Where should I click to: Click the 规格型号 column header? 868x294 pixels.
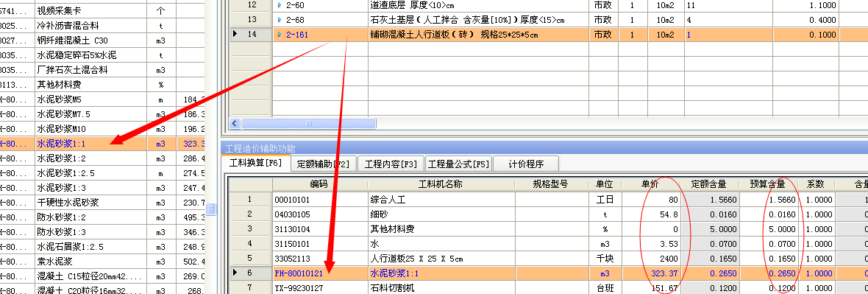551,184
